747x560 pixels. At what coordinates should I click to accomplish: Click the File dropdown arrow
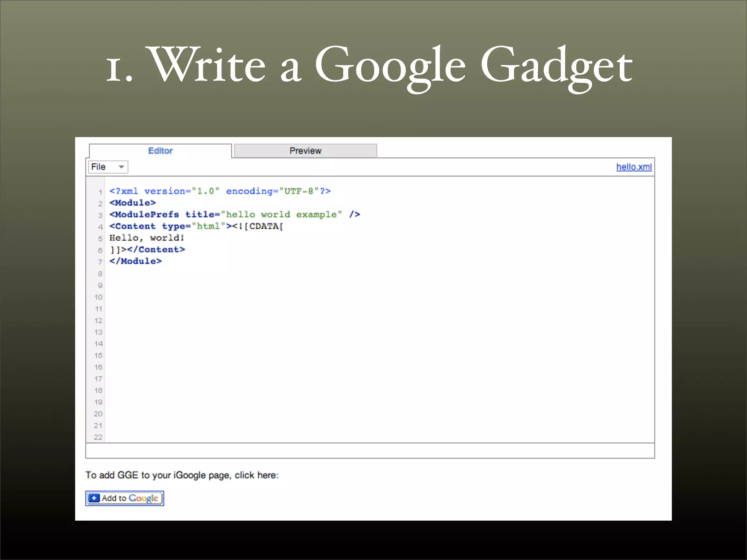[x=121, y=167]
